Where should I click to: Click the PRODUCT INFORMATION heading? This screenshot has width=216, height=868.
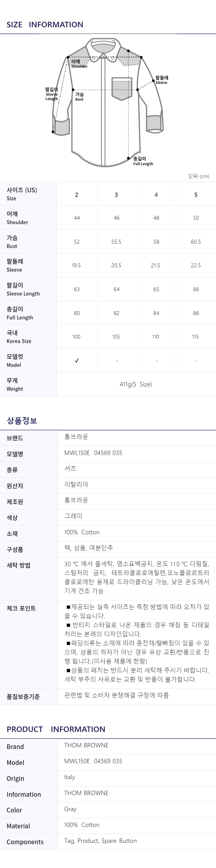click(56, 729)
